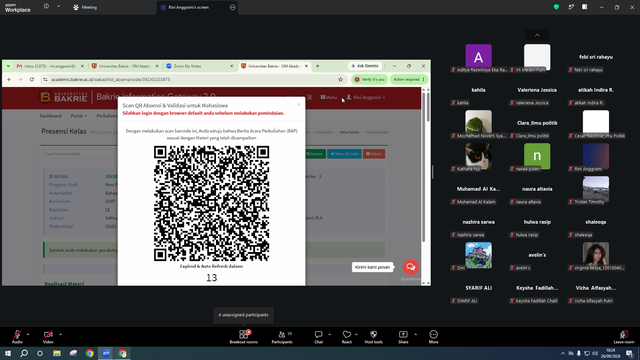This screenshot has width=640, height=360.
Task: Open the Participants list
Action: click(x=282, y=337)
